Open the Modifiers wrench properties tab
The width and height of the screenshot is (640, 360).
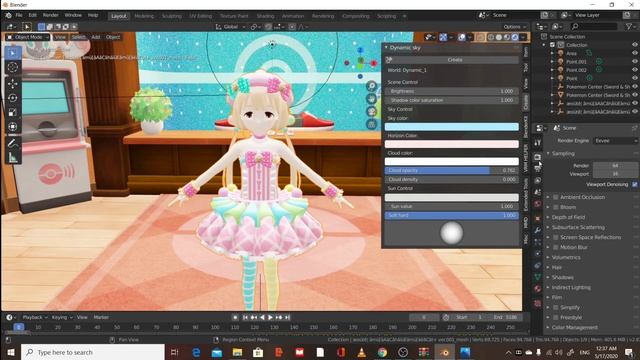coord(538,230)
